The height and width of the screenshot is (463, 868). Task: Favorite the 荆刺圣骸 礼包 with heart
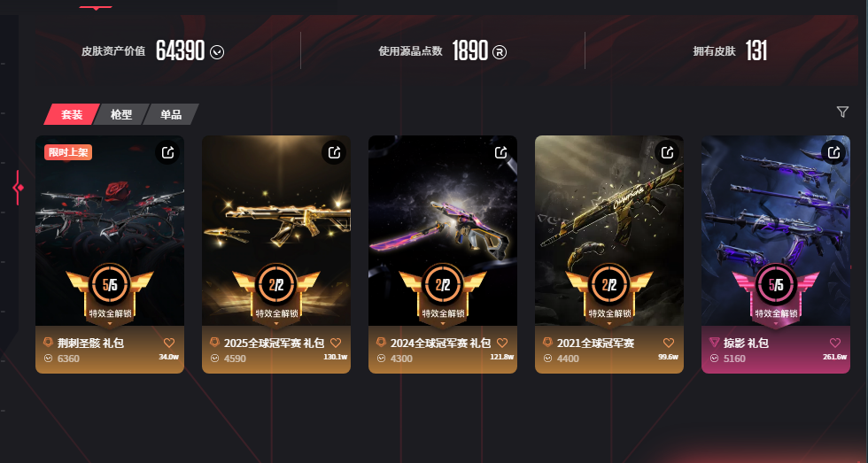(x=169, y=343)
